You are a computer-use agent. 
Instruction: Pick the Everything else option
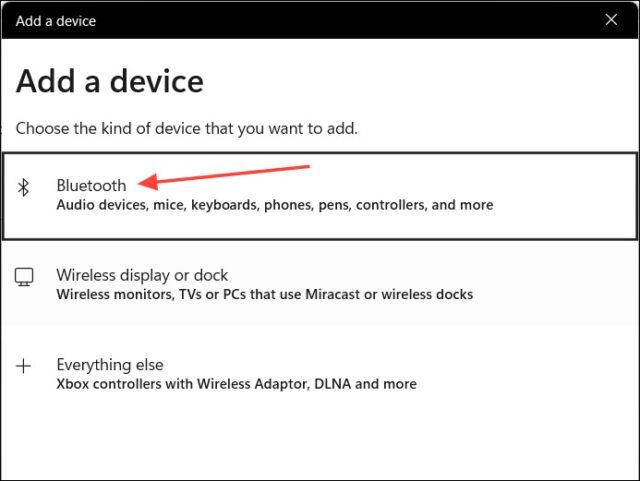click(320, 374)
